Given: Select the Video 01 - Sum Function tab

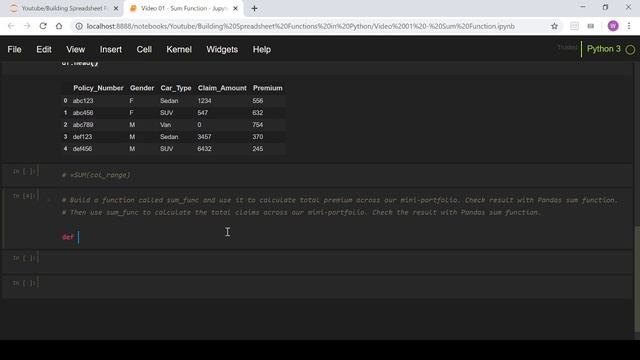Looking at the screenshot, I should pyautogui.click(x=183, y=8).
